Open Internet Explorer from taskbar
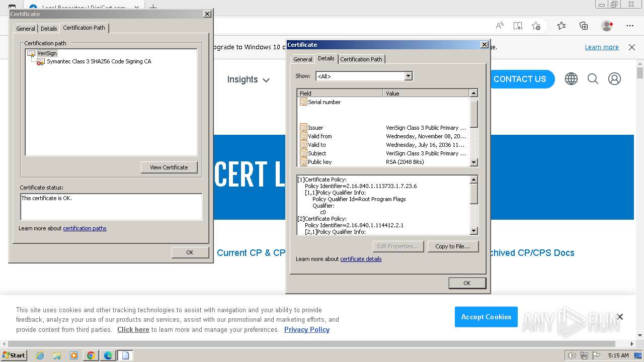 pyautogui.click(x=40, y=355)
